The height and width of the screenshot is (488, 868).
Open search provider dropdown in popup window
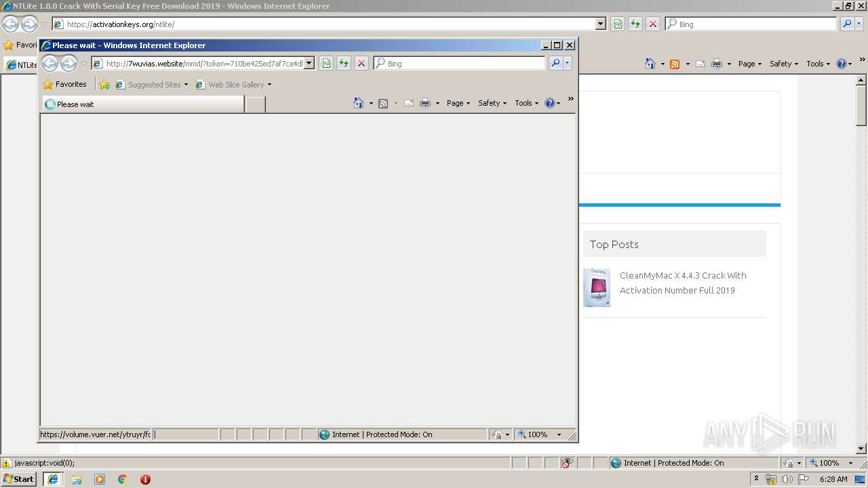click(x=568, y=63)
